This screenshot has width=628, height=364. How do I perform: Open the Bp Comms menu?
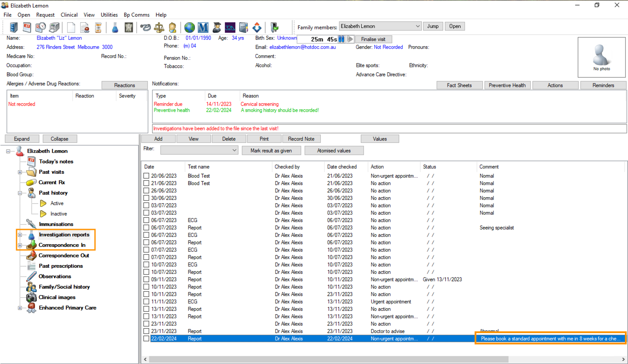click(x=136, y=15)
